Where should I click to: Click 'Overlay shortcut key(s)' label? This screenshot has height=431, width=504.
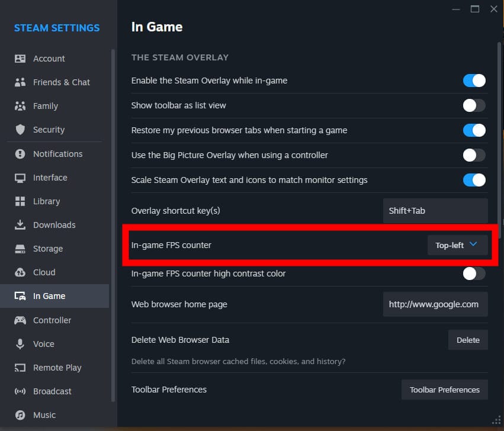pyautogui.click(x=175, y=211)
